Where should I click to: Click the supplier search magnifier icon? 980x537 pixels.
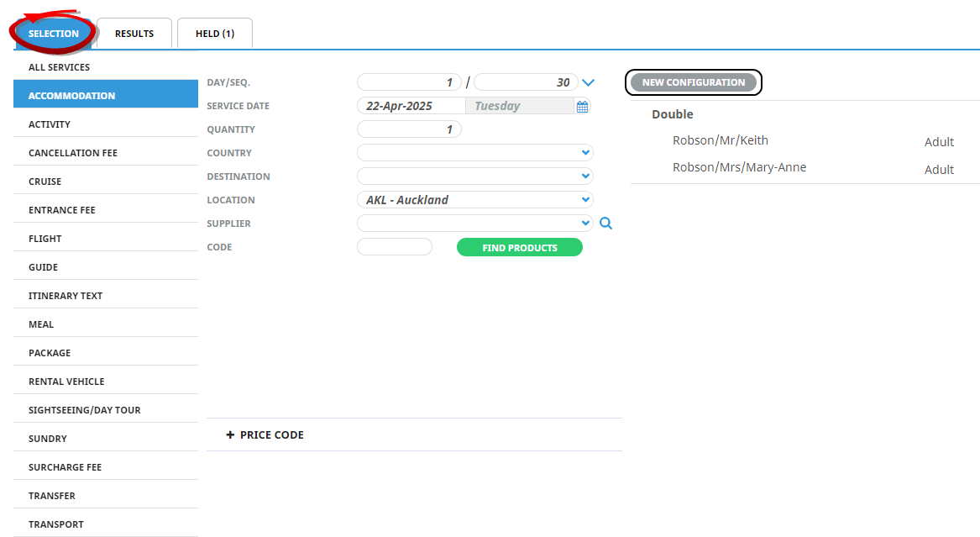pos(606,224)
